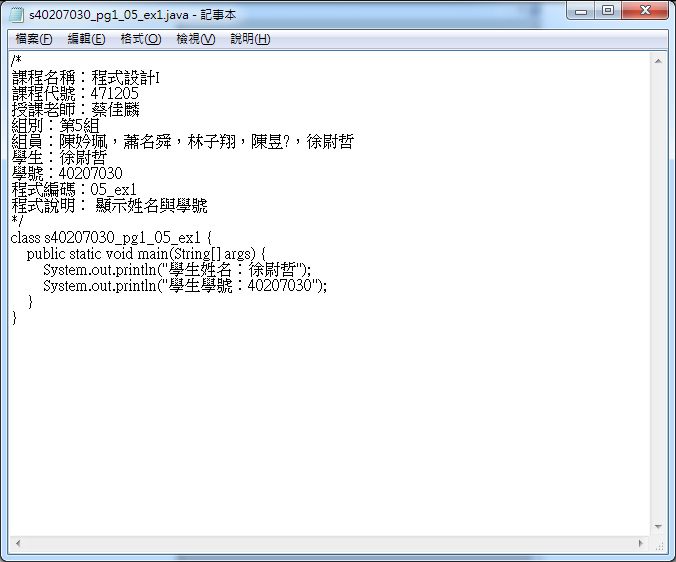The image size is (676, 562).
Task: Click the class s40207030_pg1_05_ex1 declaration line
Action: 111,237
